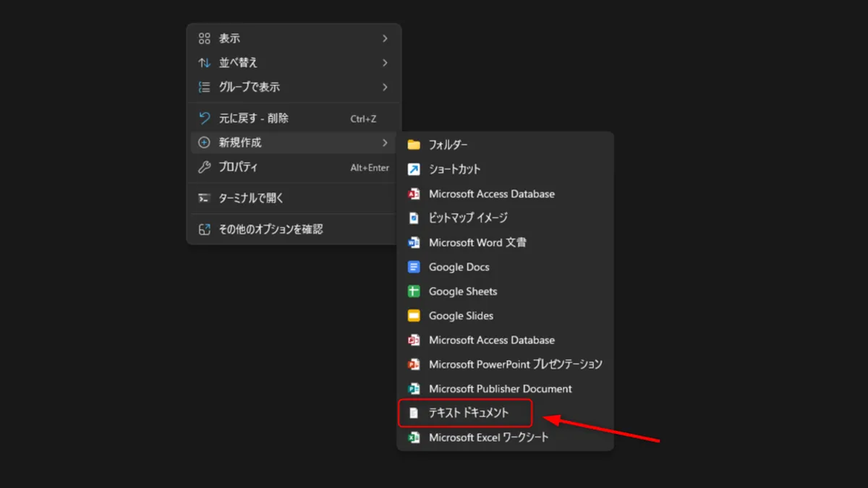Click the first Microsoft Access Database icon

tap(414, 194)
